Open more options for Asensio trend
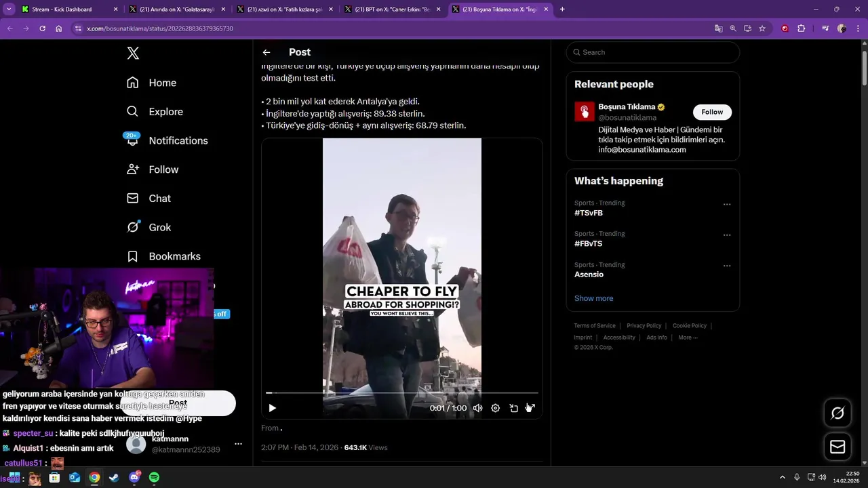Screen dimensions: 868x488 (727, 266)
